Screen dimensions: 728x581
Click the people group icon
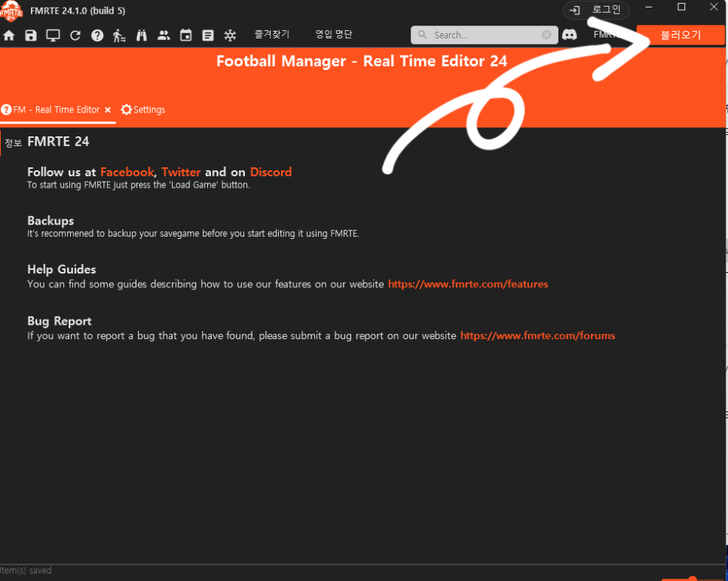tap(164, 35)
